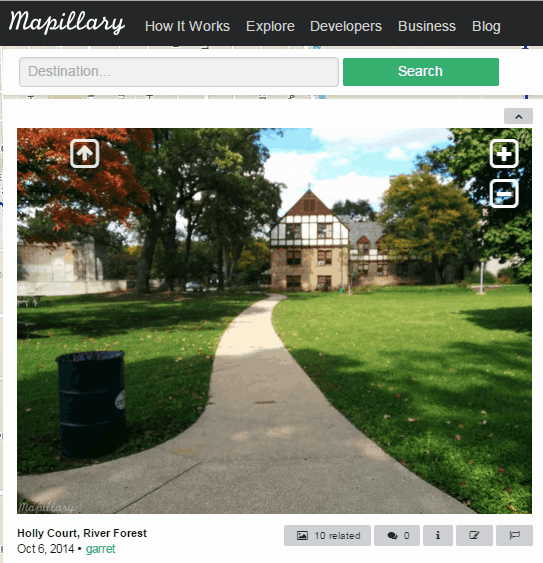Focus the Destination search field
Image resolution: width=543 pixels, height=563 pixels.
(179, 72)
